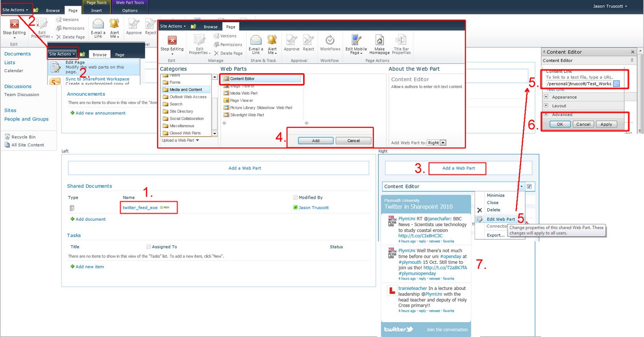Click the All Site Content icon
The width and height of the screenshot is (644, 337).
(7, 145)
